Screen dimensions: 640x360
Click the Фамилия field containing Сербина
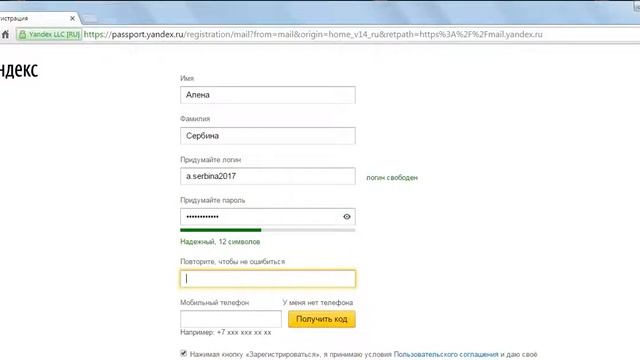click(268, 136)
